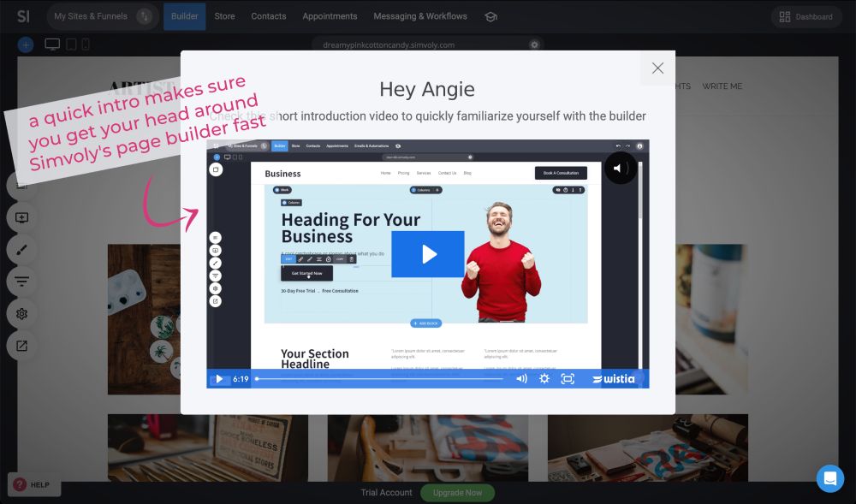Open the filter lines icon in the sidebar
The height and width of the screenshot is (504, 856).
pyautogui.click(x=22, y=282)
